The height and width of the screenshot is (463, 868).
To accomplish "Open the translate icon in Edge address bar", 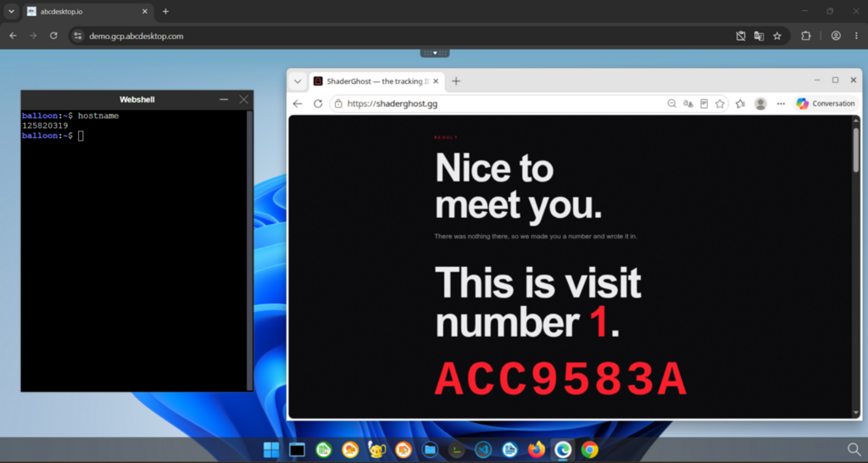I will click(688, 103).
